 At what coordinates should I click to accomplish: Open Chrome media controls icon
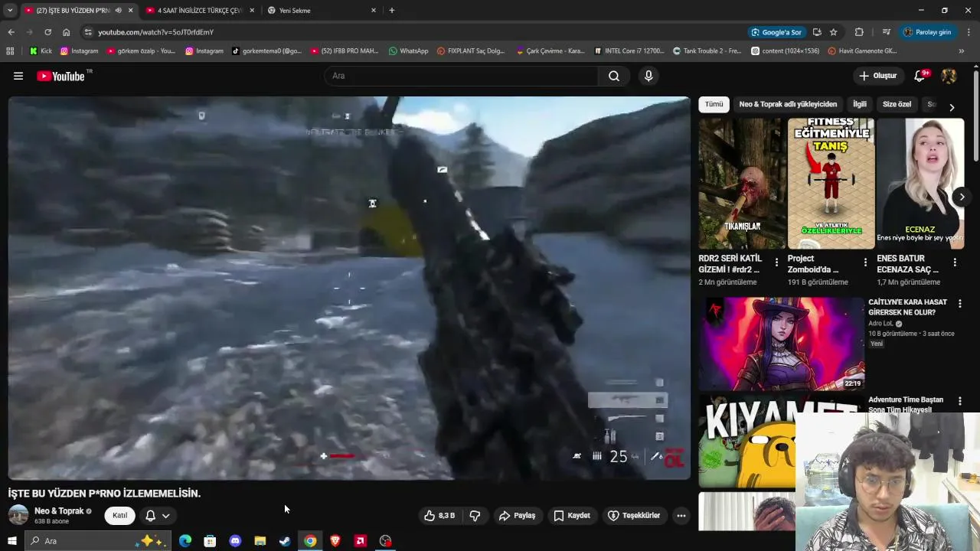(887, 32)
